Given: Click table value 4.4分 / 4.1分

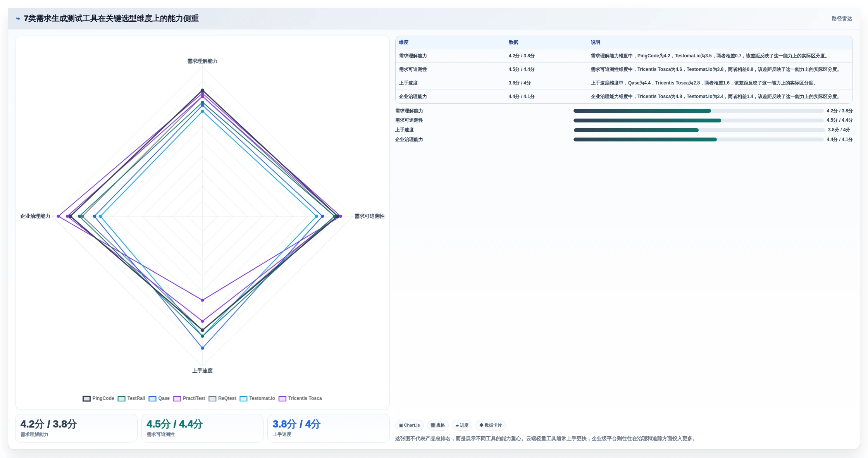Looking at the screenshot, I should tap(522, 96).
